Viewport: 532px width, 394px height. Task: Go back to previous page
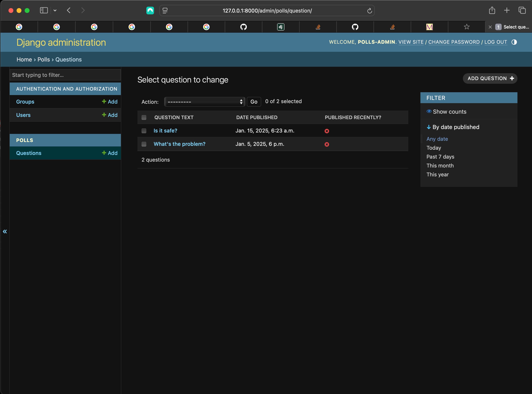pos(69,11)
